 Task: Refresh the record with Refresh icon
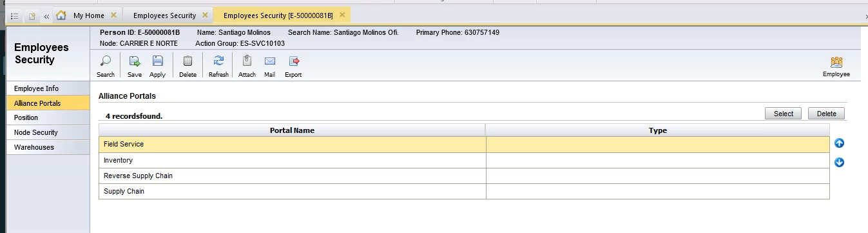point(218,61)
